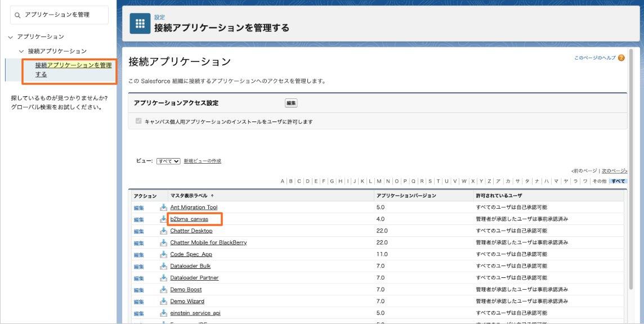The width and height of the screenshot is (644, 324).
Task: Open the ビュー dropdown showing すべて
Action: [x=168, y=161]
